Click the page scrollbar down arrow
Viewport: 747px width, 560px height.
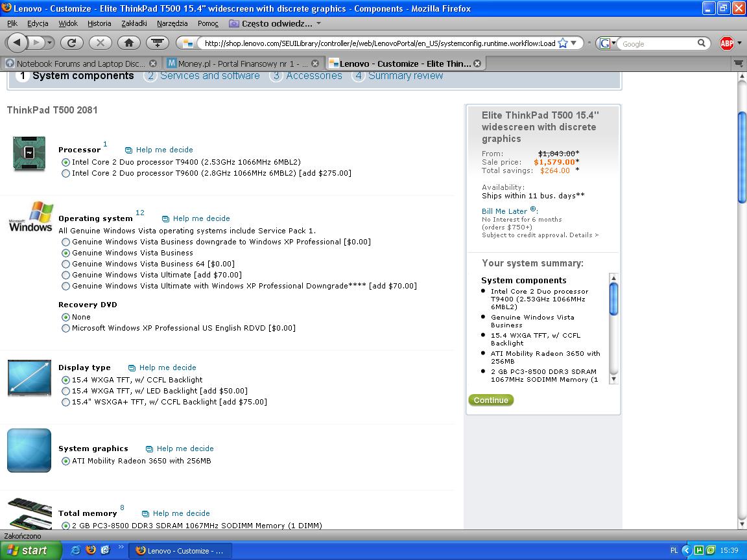point(742,524)
